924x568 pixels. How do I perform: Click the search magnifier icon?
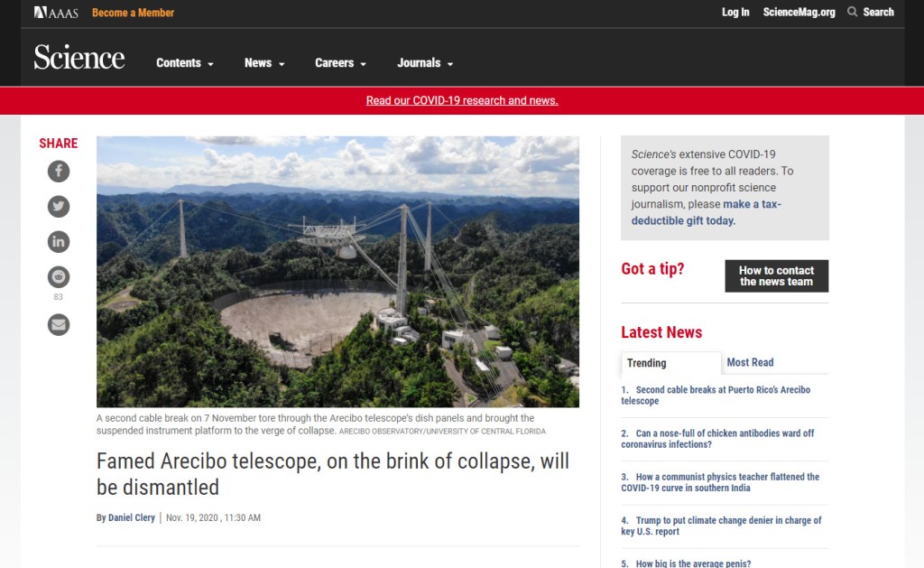852,12
